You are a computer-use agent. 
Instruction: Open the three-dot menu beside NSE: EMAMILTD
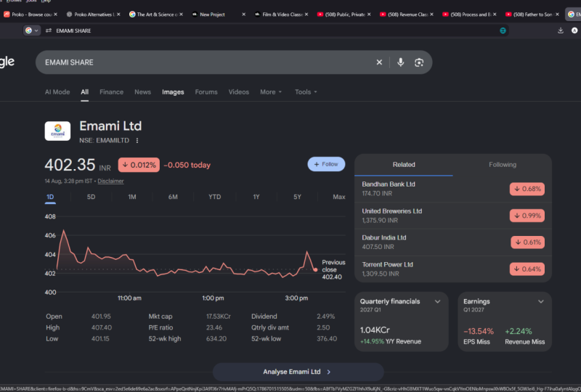point(137,140)
